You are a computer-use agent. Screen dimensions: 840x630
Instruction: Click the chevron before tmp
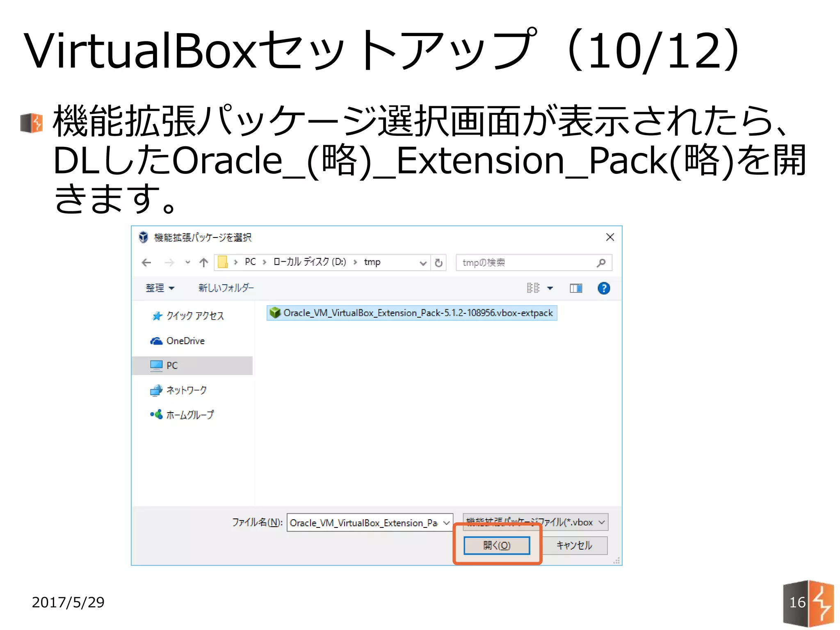tap(355, 262)
